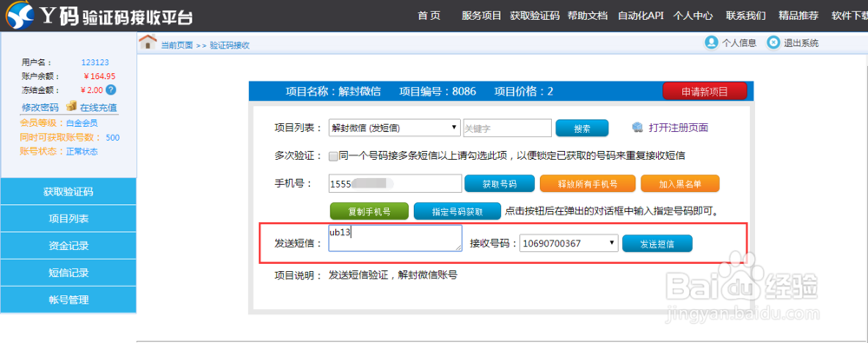Click the frozen amount ¥2.00

point(92,89)
